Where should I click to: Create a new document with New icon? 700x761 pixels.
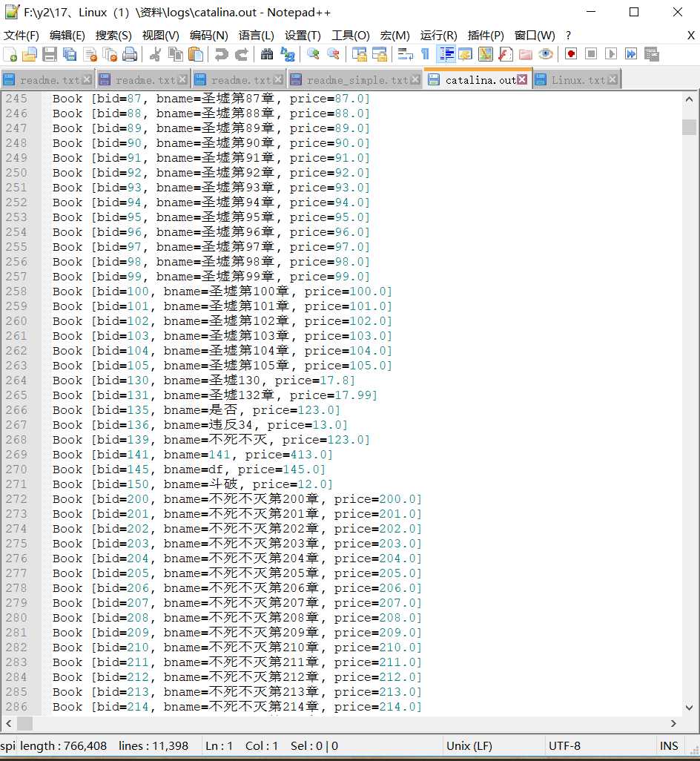pos(10,54)
